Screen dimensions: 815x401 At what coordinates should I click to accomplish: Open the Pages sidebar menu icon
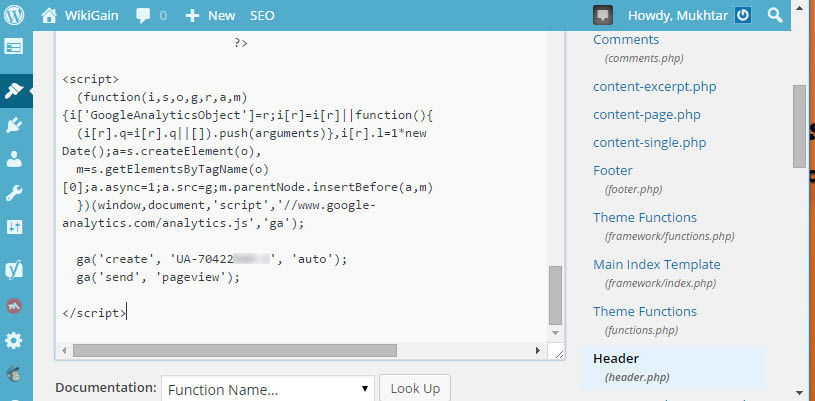click(14, 47)
